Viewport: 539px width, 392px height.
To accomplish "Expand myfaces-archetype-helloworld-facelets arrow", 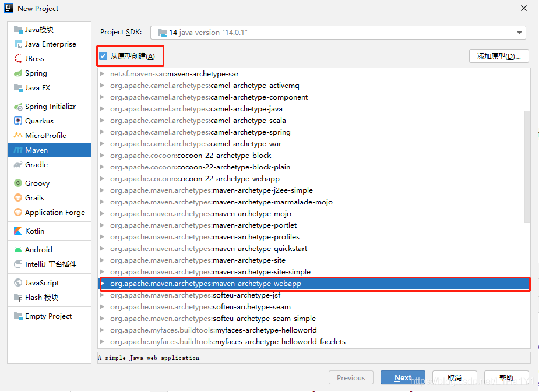I will coord(102,341).
